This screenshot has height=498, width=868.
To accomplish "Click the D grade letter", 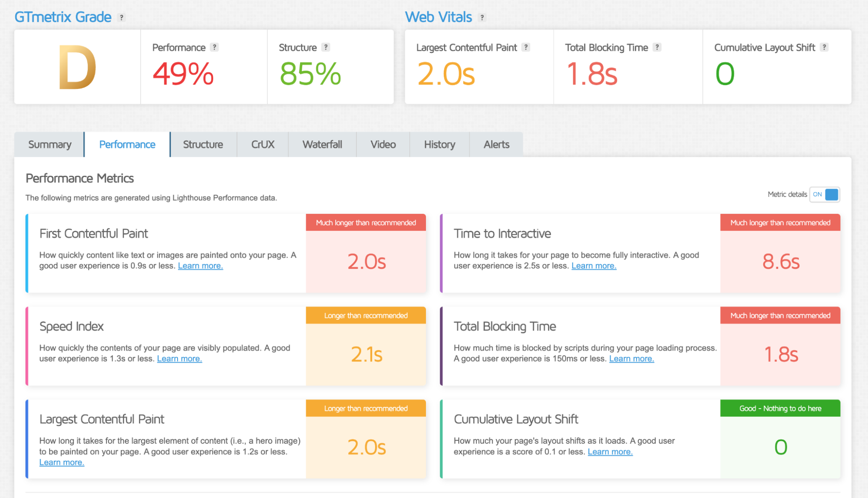I will click(x=77, y=68).
